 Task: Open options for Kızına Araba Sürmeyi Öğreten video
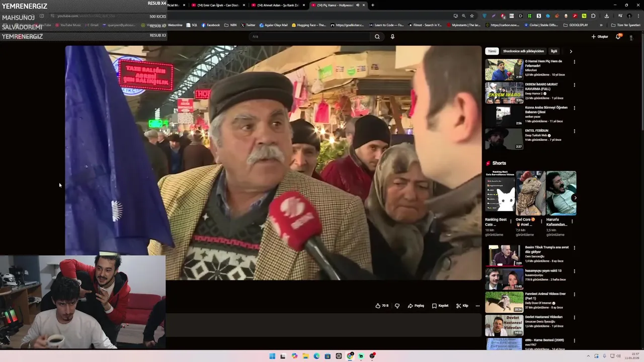point(574,108)
